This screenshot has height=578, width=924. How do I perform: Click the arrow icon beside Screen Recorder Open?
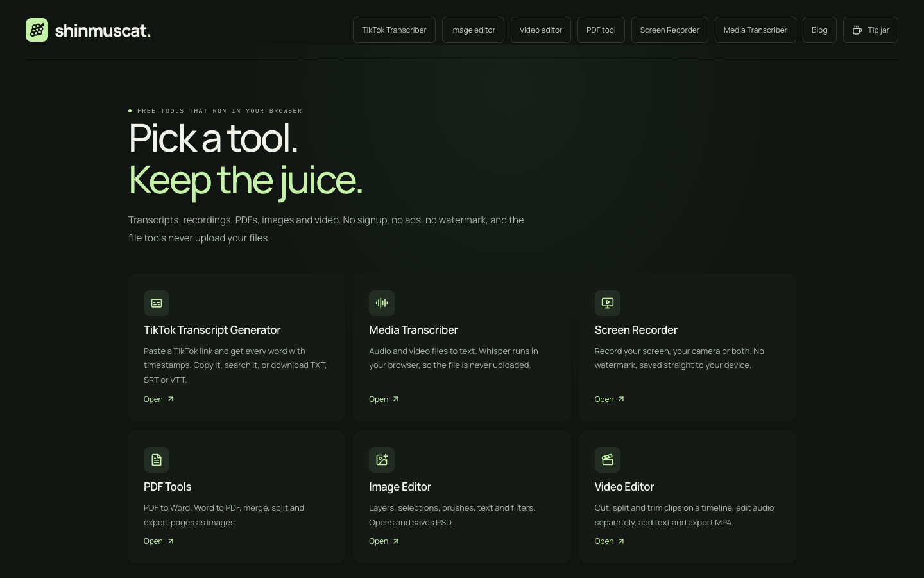tap(621, 399)
